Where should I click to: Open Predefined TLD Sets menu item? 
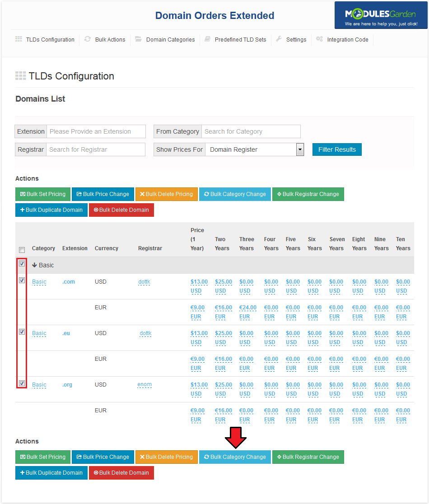click(x=240, y=40)
